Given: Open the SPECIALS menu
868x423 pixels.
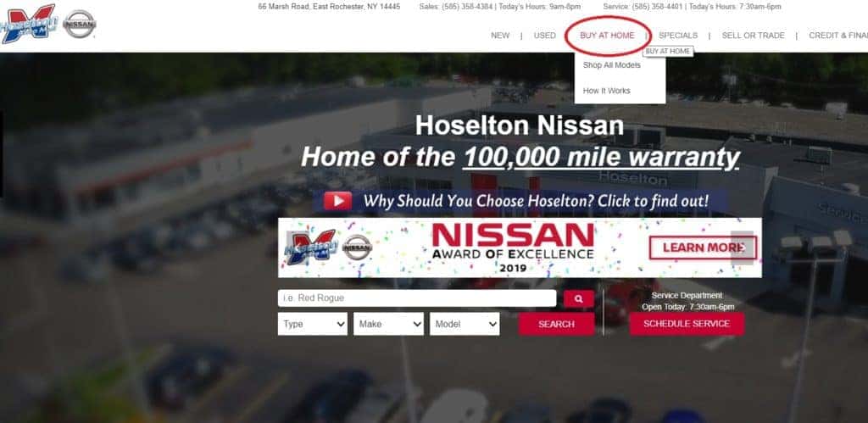Looking at the screenshot, I should pos(678,36).
